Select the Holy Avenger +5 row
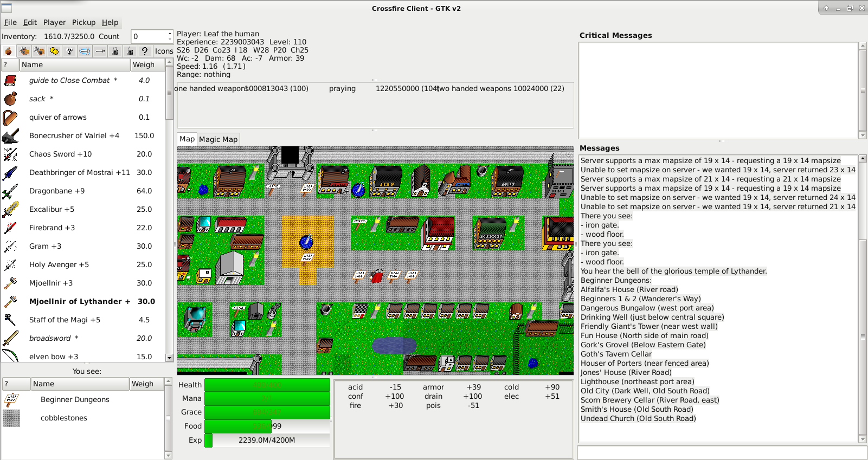 [x=83, y=264]
